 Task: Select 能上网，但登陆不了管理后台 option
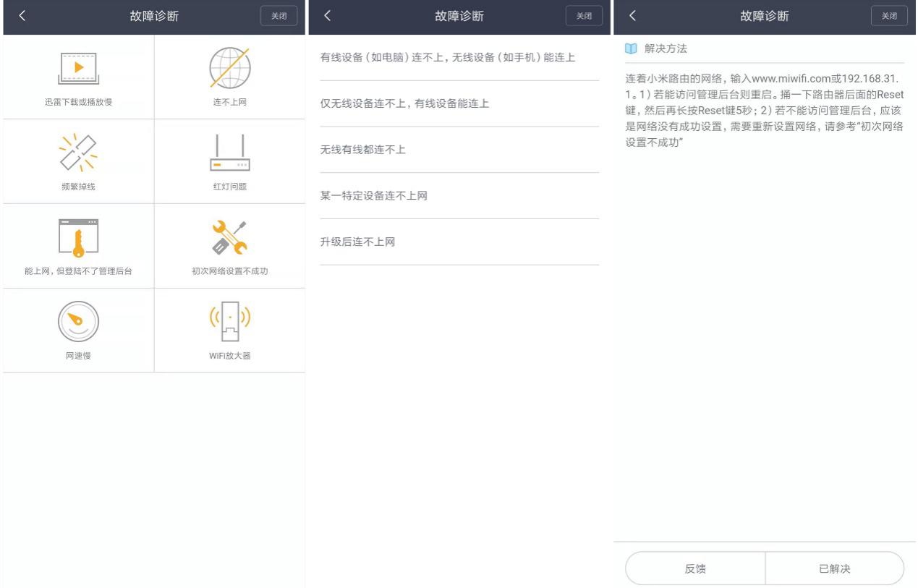click(77, 245)
